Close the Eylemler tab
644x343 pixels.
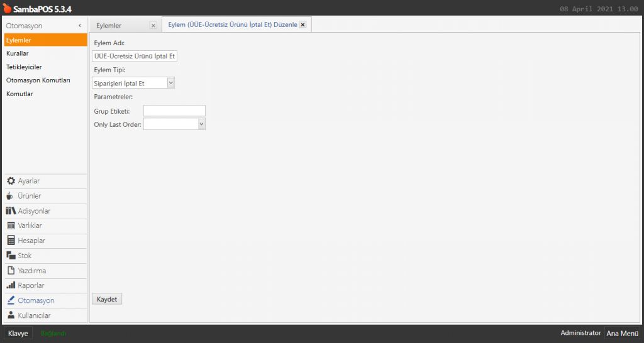153,26
